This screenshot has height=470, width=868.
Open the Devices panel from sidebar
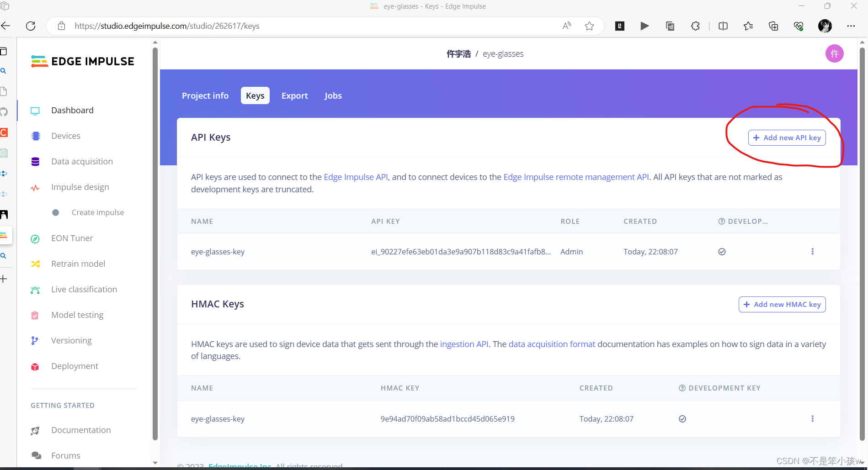coord(66,136)
